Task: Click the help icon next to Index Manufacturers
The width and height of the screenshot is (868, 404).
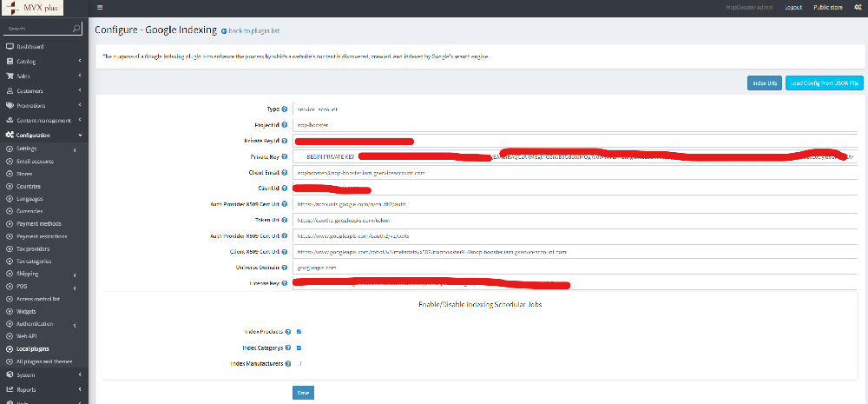Action: [288, 364]
